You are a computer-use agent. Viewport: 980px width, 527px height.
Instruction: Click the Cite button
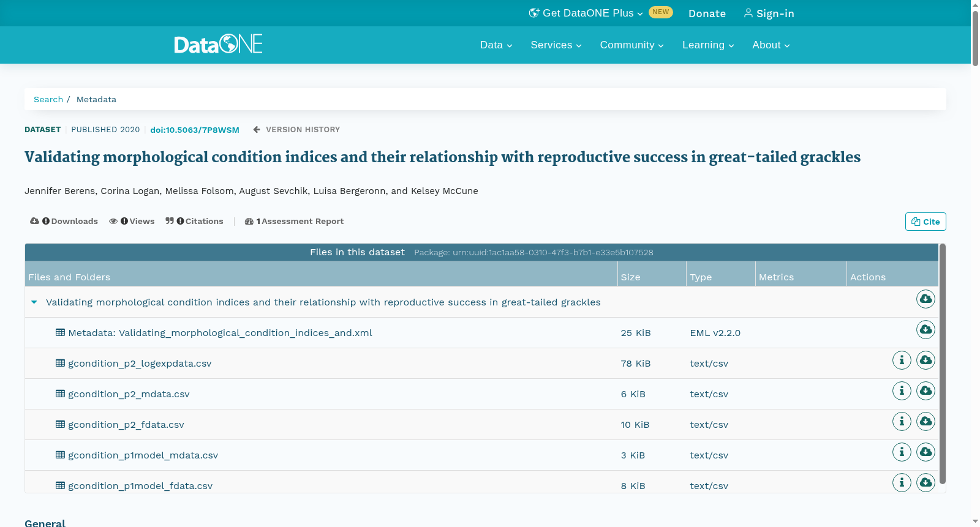pos(925,222)
